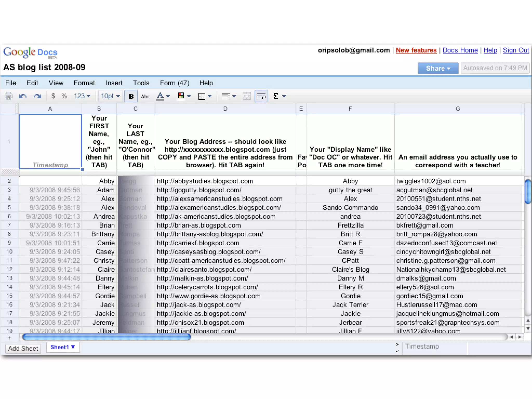Click cell Sando Commando
532x399 pixels.
350,208
